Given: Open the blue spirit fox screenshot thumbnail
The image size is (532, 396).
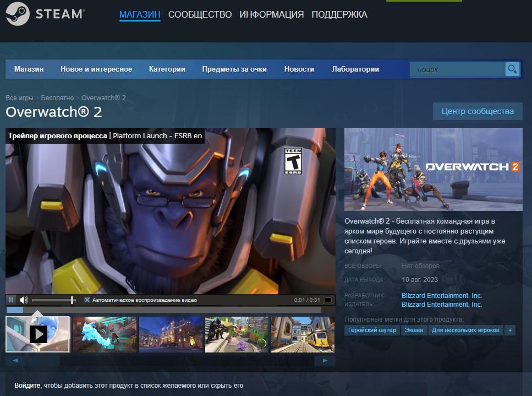Looking at the screenshot, I should pyautogui.click(x=105, y=334).
